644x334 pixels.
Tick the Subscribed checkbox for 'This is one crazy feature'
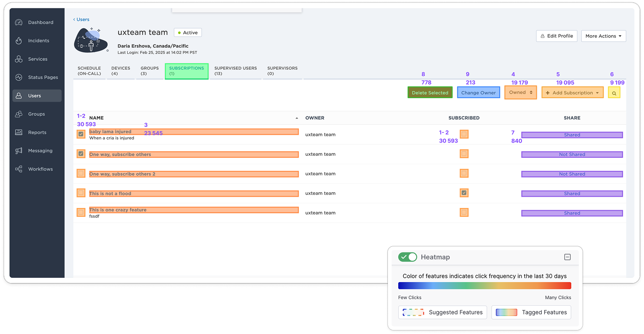click(x=464, y=212)
